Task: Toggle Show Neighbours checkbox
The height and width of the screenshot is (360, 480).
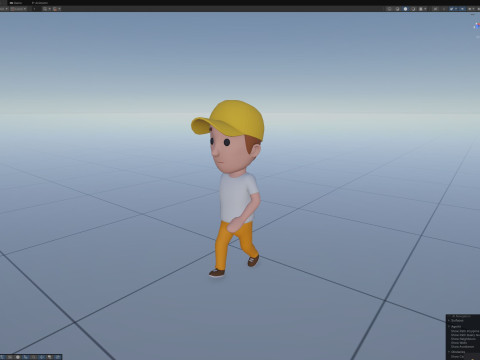Action: coord(463,339)
